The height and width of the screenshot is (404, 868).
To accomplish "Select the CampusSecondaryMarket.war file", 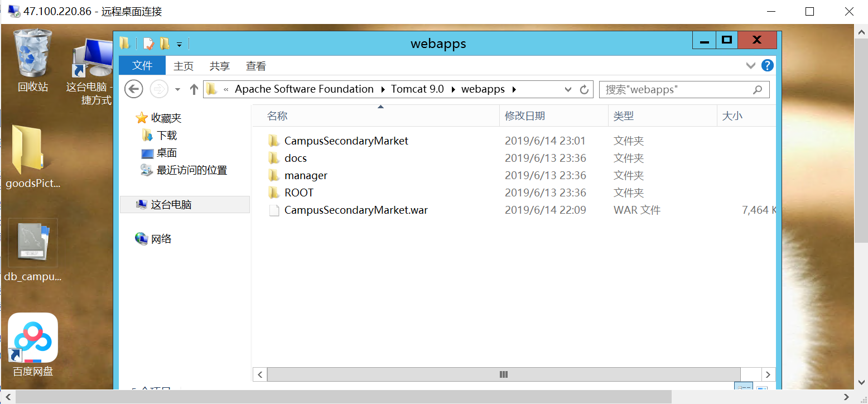I will [356, 210].
